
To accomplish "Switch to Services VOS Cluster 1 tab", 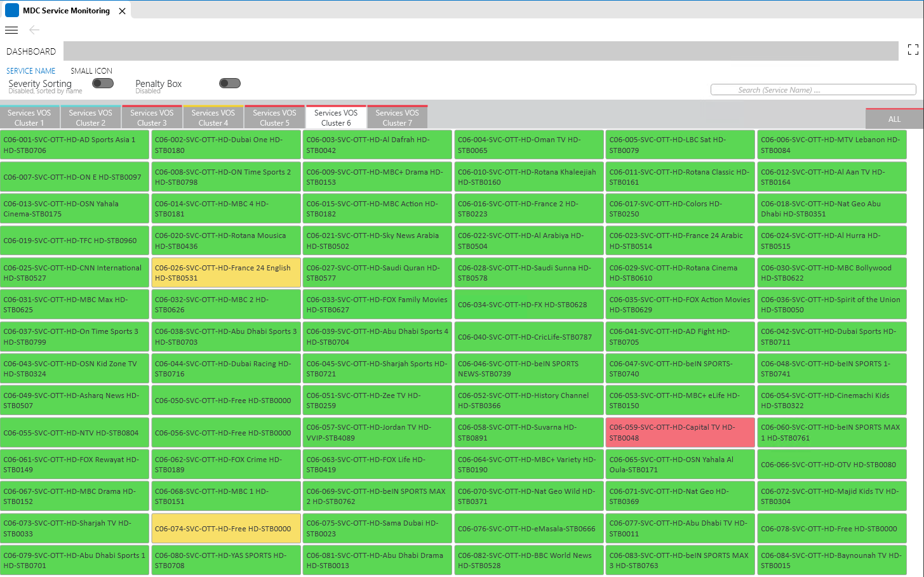I will tap(29, 117).
